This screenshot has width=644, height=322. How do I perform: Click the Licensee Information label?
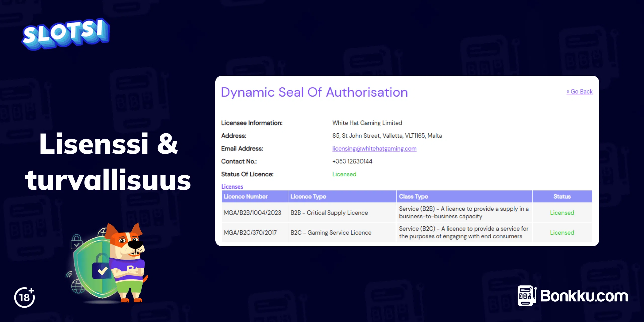(x=252, y=123)
